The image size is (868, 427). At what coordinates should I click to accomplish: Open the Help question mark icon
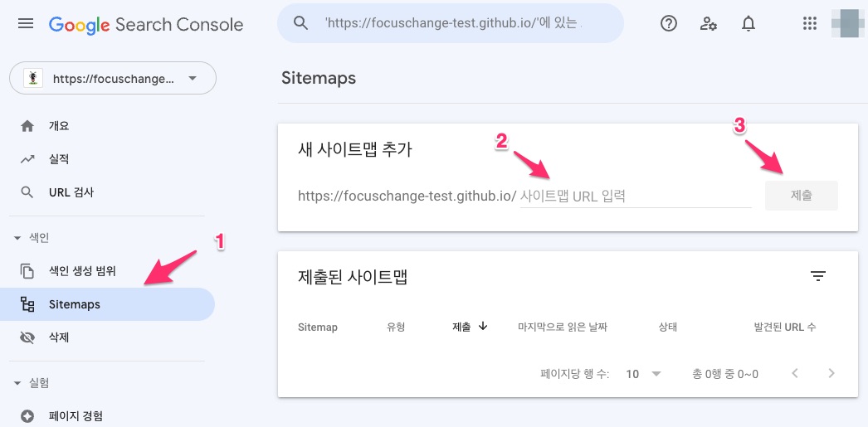(x=669, y=23)
